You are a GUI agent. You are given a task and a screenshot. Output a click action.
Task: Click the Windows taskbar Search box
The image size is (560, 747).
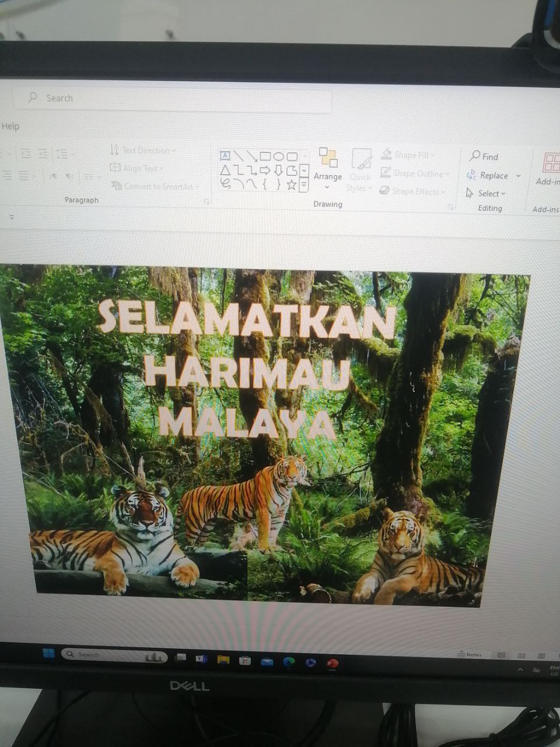pos(114,655)
